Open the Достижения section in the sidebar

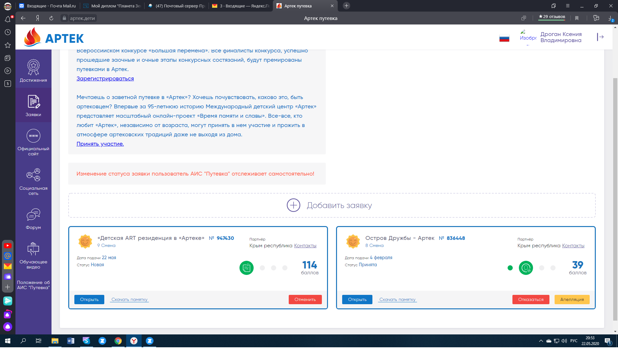coord(33,71)
